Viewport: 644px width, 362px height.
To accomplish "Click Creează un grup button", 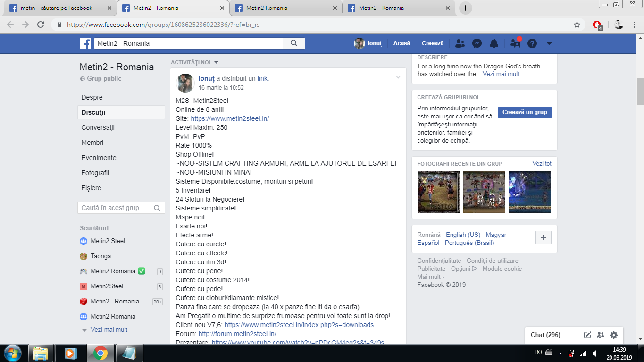I will (525, 112).
